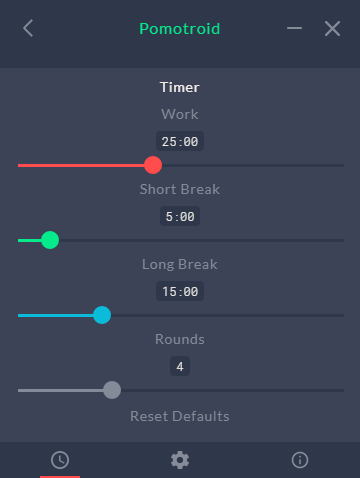Click the red Work slider handle
The image size is (360, 478).
pyautogui.click(x=153, y=165)
